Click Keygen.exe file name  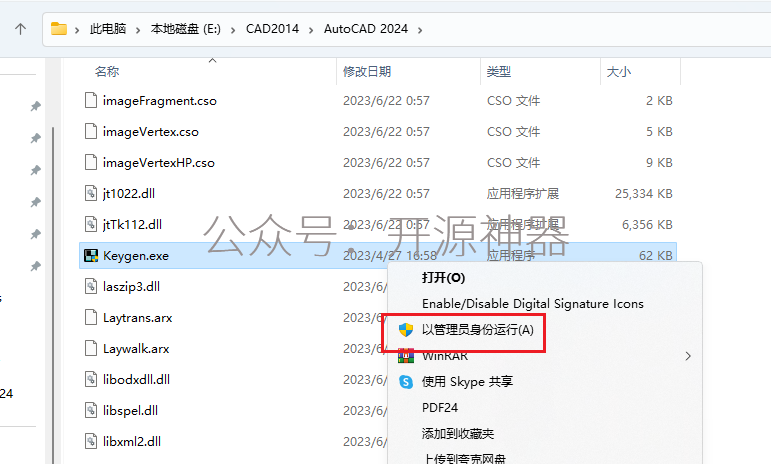tap(136, 256)
